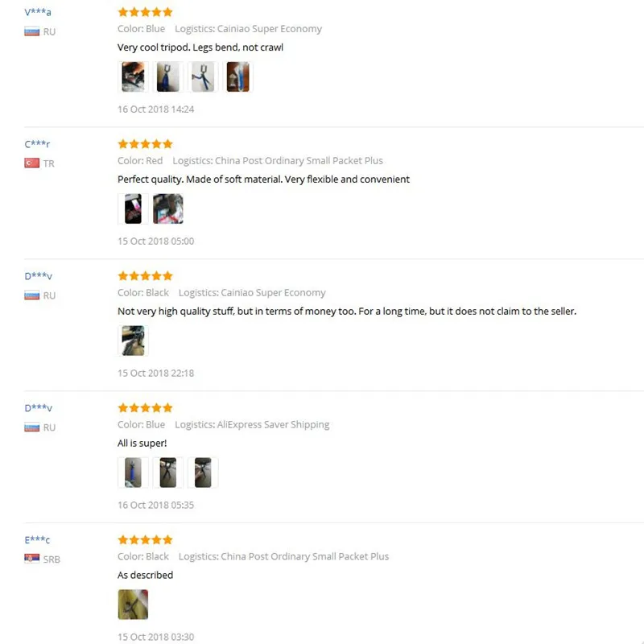Image resolution: width=644 pixels, height=644 pixels.
Task: Open third photo in 'All is super!' review
Action: 203,473
